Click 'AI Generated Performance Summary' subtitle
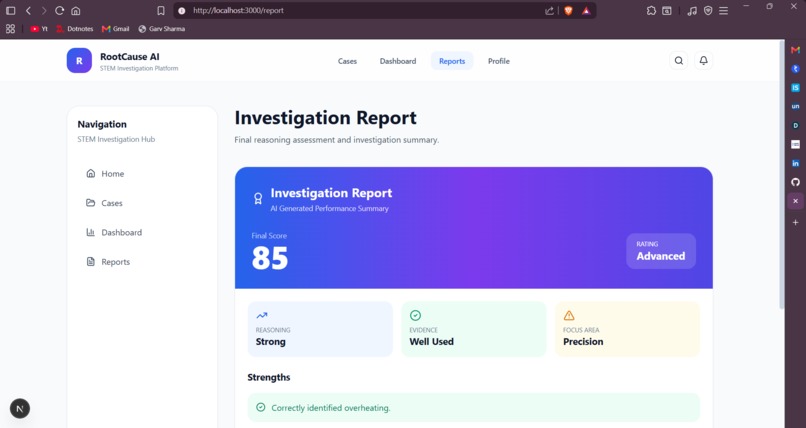Image resolution: width=806 pixels, height=428 pixels. (329, 209)
